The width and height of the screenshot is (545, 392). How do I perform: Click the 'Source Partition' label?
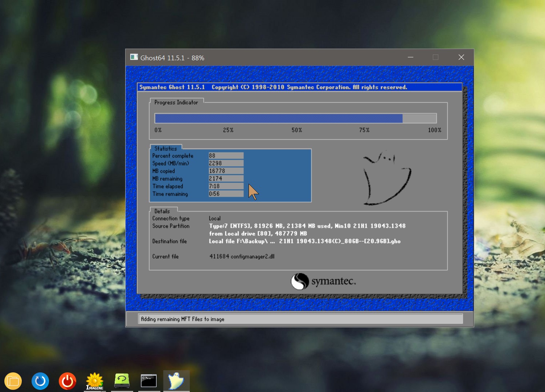[171, 226]
